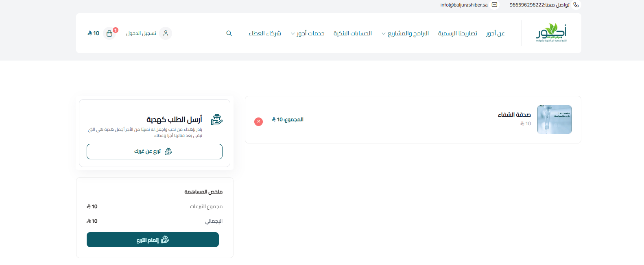
Task: Click the phone icon in top bar
Action: (576, 5)
